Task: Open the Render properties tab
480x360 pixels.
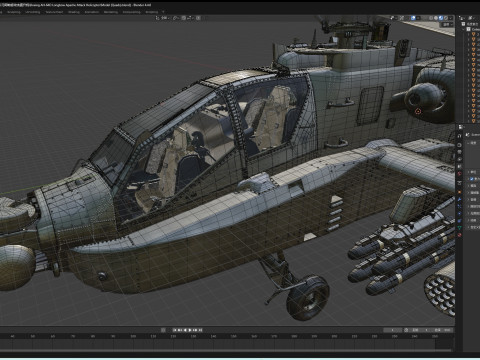Action: click(x=459, y=145)
